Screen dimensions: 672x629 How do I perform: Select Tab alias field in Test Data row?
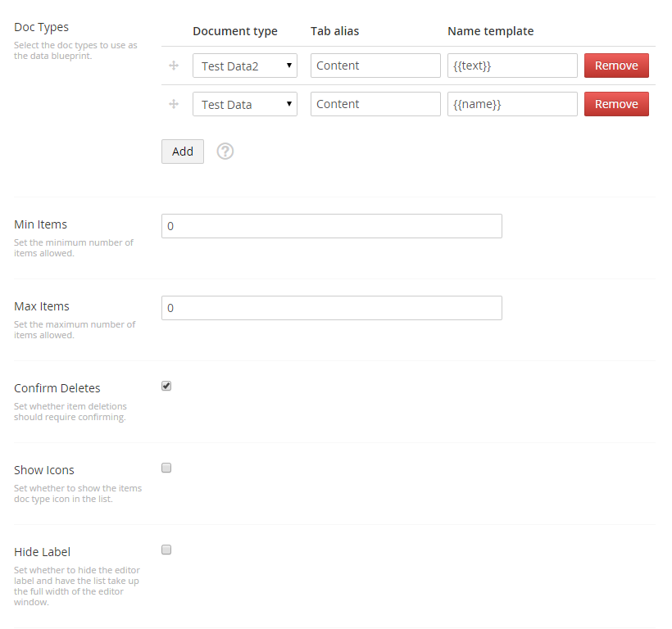[x=375, y=104]
